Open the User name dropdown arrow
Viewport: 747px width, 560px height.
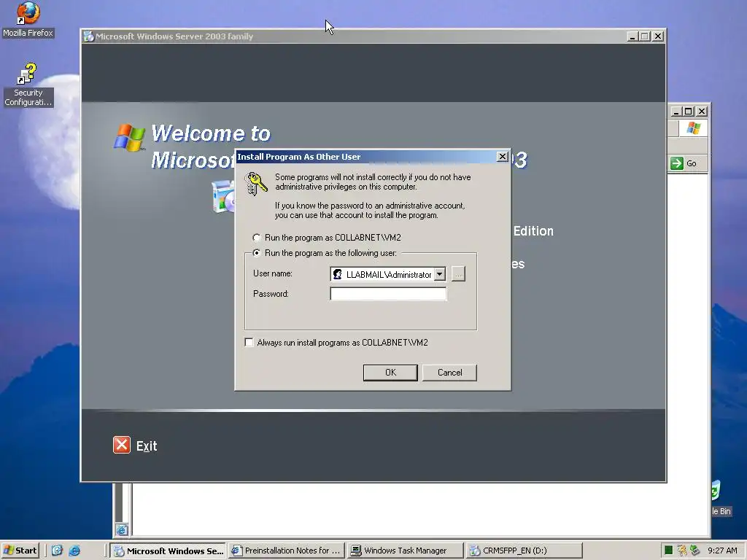[440, 274]
